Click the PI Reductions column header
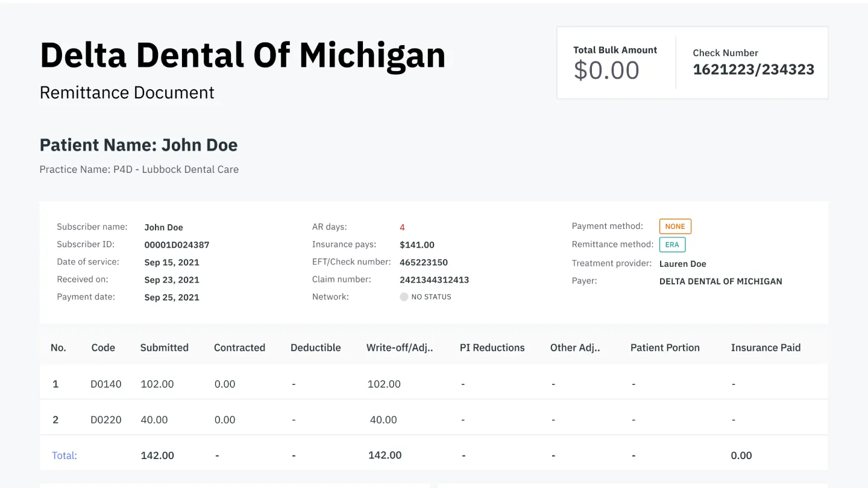Image resolution: width=868 pixels, height=488 pixels. click(x=492, y=348)
